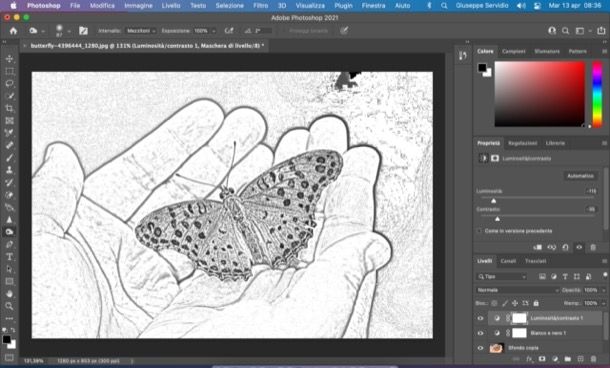
Task: Open the Esposizione percentage dropdown
Action: pos(214,31)
